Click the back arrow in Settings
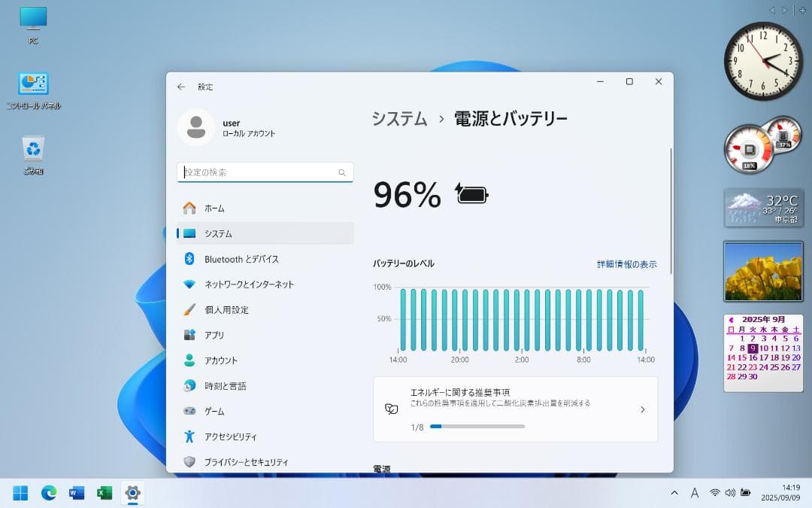The width and height of the screenshot is (812, 508). point(180,87)
